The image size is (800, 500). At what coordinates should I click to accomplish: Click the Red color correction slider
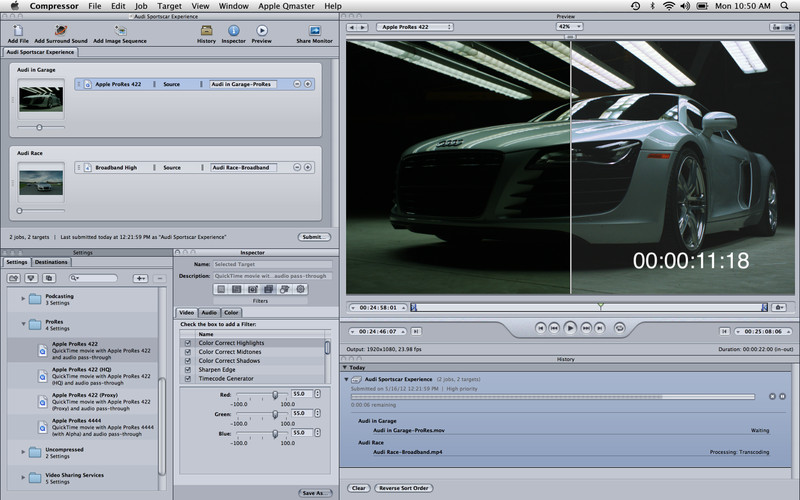(259, 394)
